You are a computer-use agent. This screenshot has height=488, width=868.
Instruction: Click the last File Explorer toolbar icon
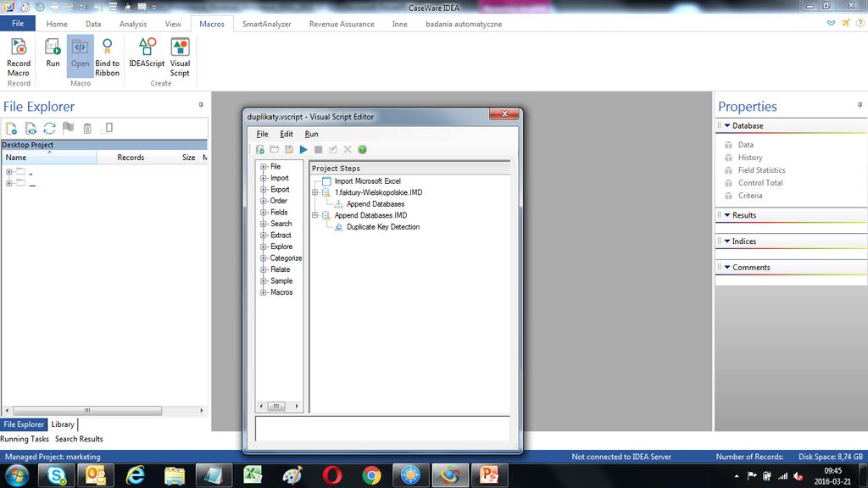click(108, 129)
